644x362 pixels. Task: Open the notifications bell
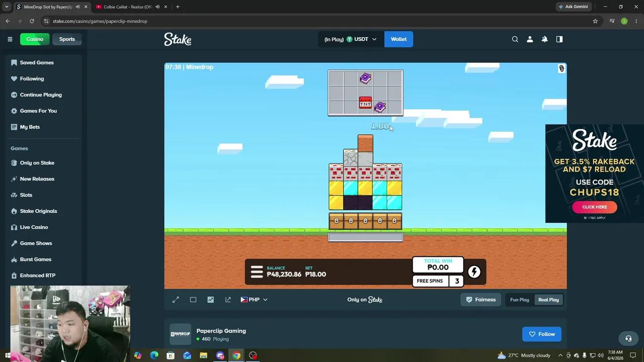(x=544, y=39)
